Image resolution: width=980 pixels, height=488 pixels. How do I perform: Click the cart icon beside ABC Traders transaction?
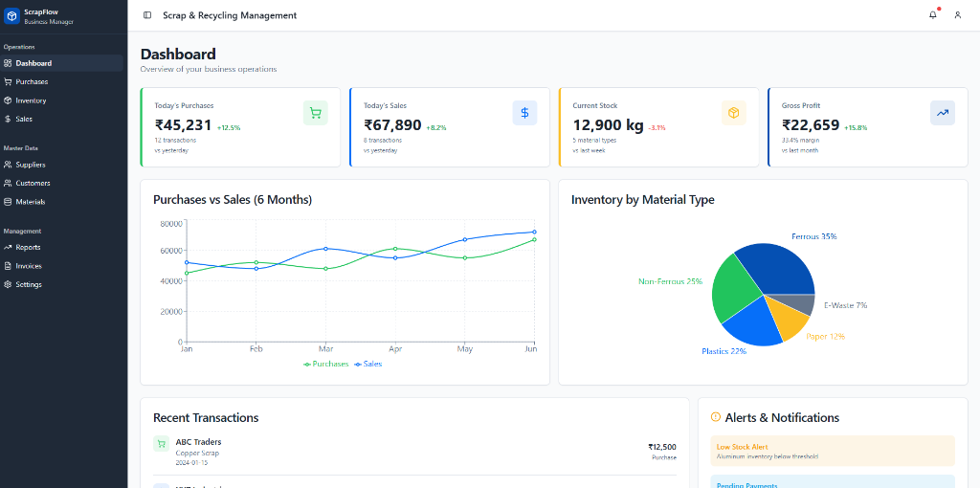click(161, 444)
